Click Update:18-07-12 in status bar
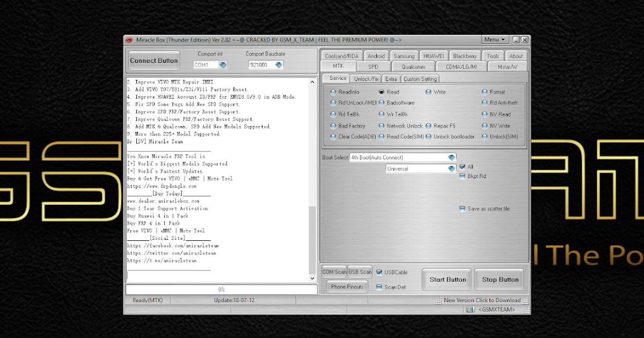 [234, 300]
